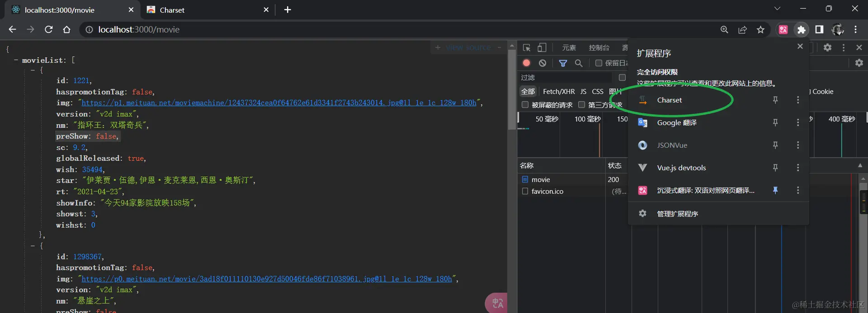Enable the 保留日志 checkbox
The width and height of the screenshot is (868, 313).
point(599,63)
